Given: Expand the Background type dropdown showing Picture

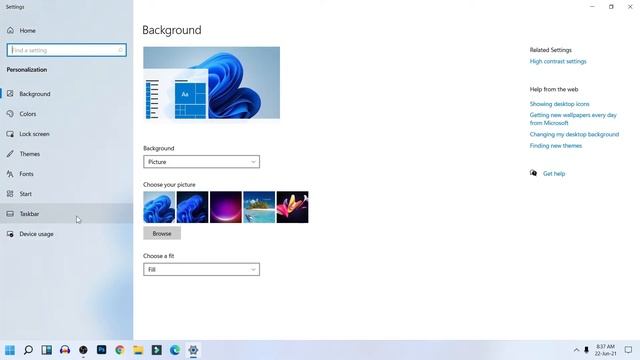Looking at the screenshot, I should (201, 162).
